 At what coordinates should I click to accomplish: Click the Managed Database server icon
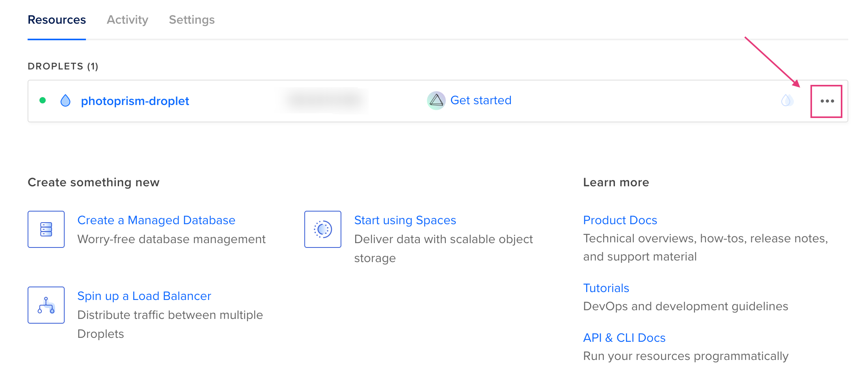tap(46, 229)
